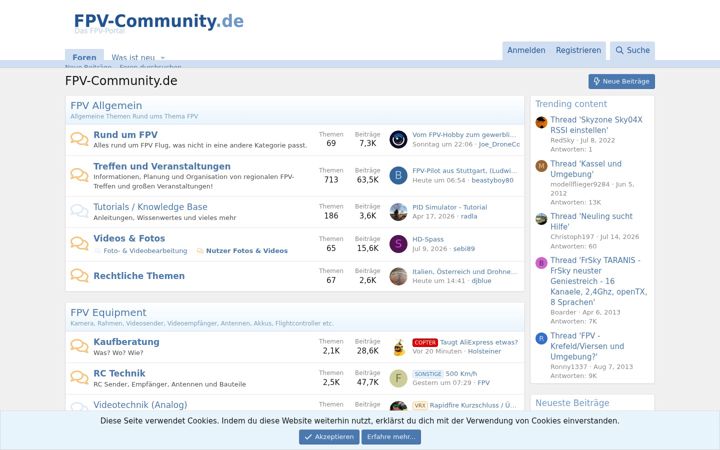Click the purple S avatar of sebi89
The image size is (720, 450).
click(x=398, y=244)
